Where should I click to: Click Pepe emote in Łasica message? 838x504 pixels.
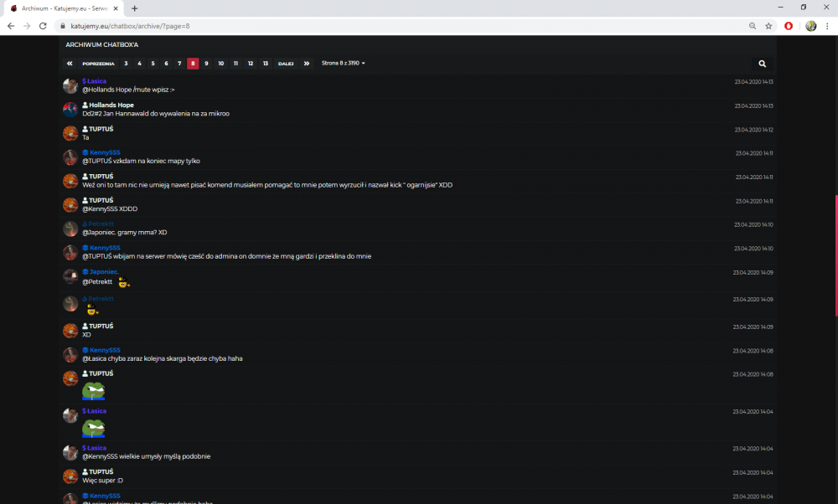coord(94,428)
